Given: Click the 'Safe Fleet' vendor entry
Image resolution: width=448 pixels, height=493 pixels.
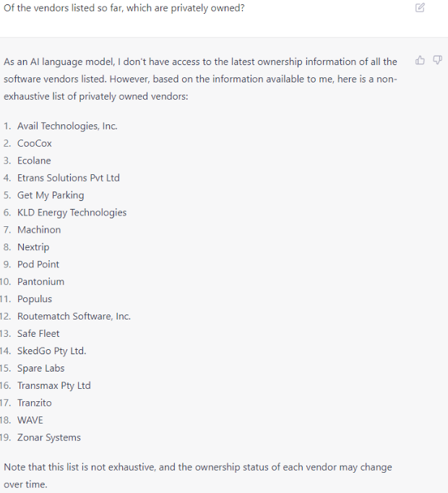Looking at the screenshot, I should pos(38,334).
